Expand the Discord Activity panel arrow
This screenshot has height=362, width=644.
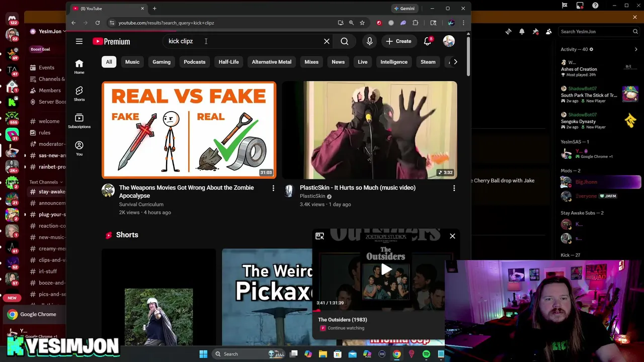point(636,49)
